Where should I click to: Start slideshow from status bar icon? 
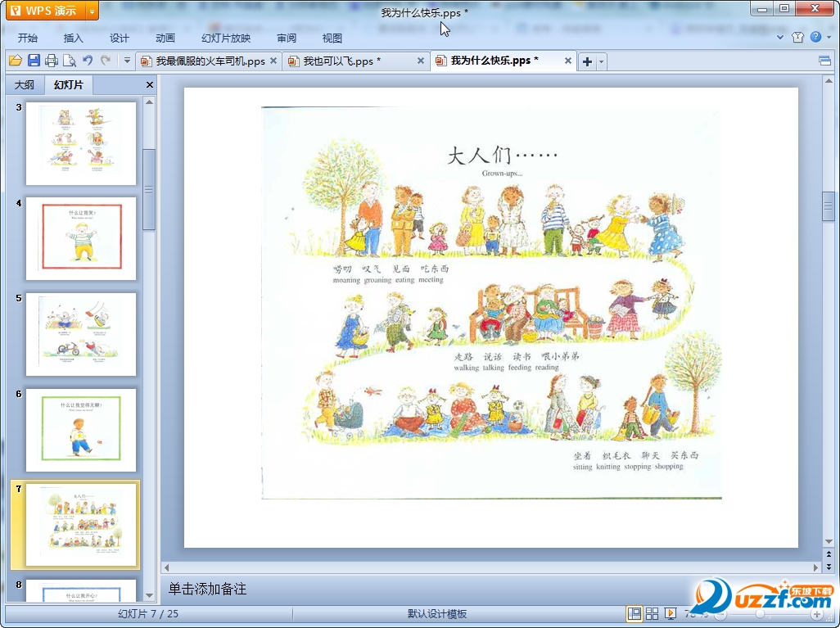tap(670, 613)
